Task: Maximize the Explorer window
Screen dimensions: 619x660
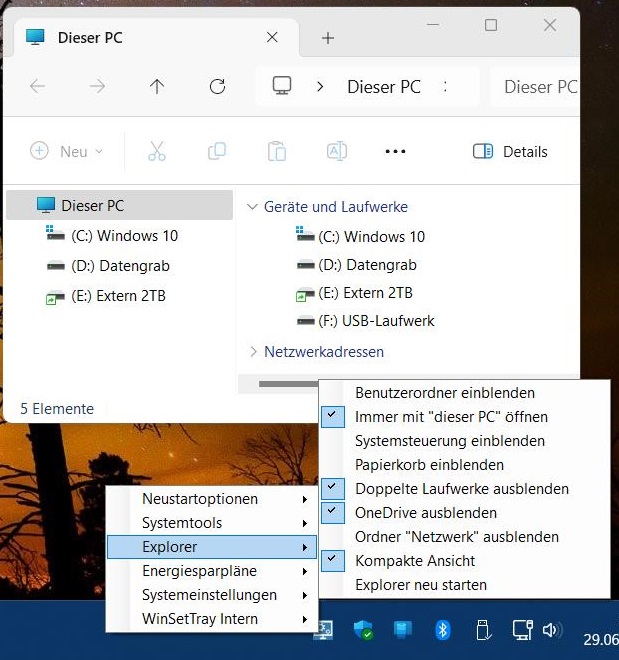Action: [491, 25]
